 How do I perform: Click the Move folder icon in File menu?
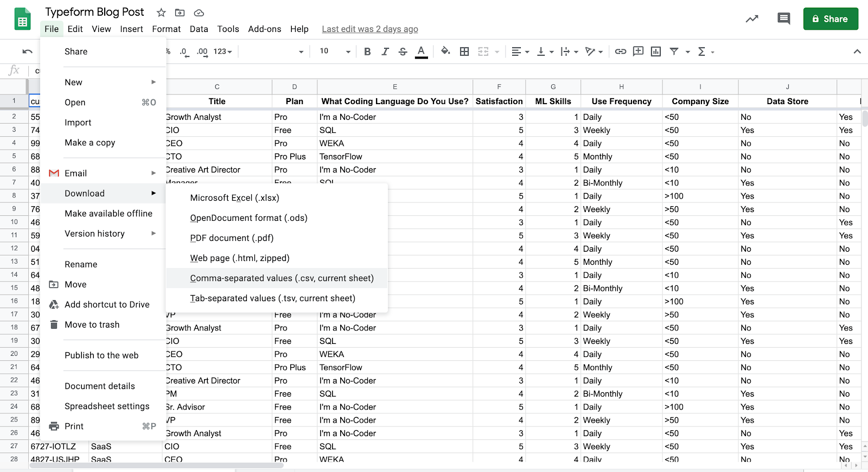pyautogui.click(x=54, y=284)
